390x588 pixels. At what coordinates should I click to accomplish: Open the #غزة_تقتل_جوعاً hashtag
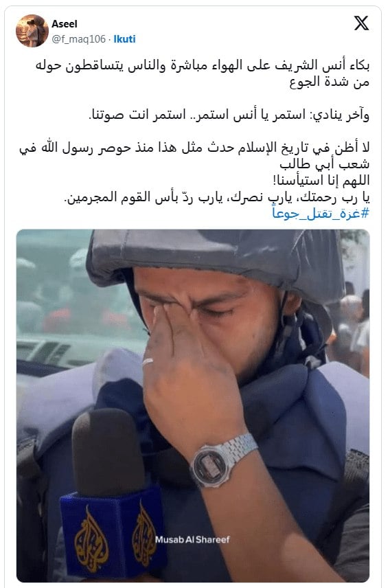321,214
